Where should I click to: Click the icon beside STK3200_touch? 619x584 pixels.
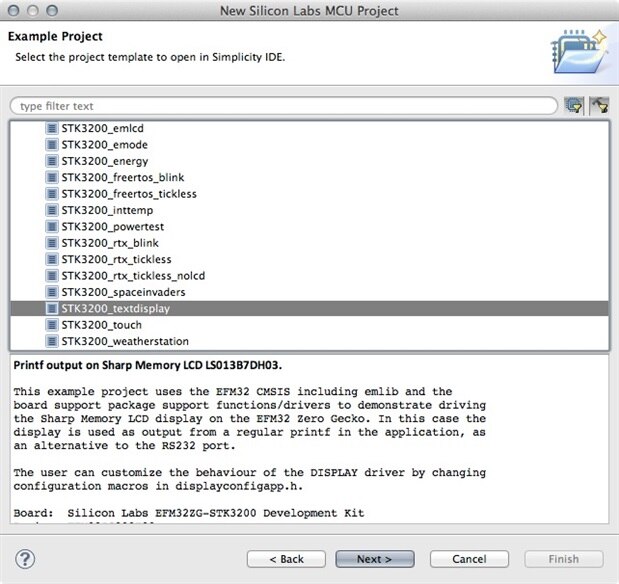51,325
